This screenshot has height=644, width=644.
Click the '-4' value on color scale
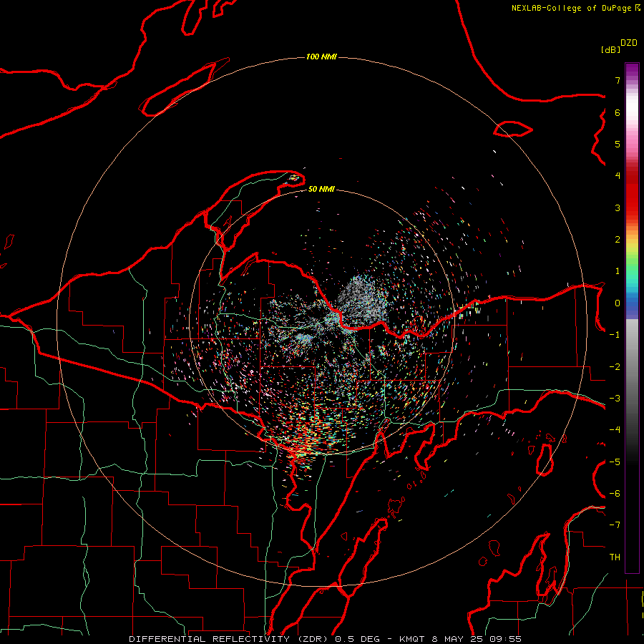[615, 430]
